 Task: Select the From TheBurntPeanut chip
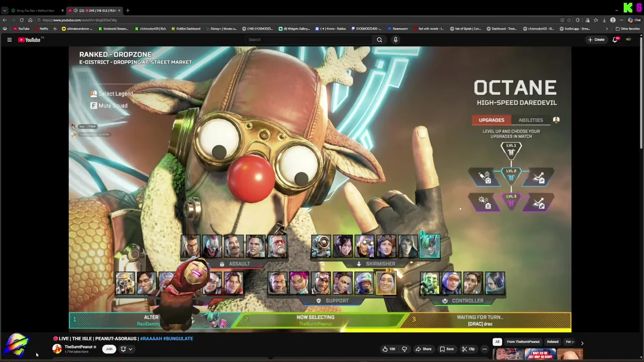523,342
